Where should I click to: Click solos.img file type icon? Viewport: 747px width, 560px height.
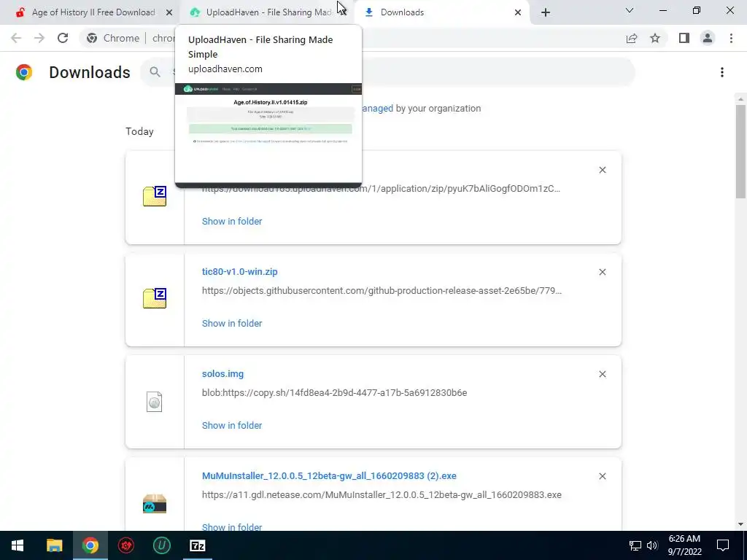[x=155, y=402]
